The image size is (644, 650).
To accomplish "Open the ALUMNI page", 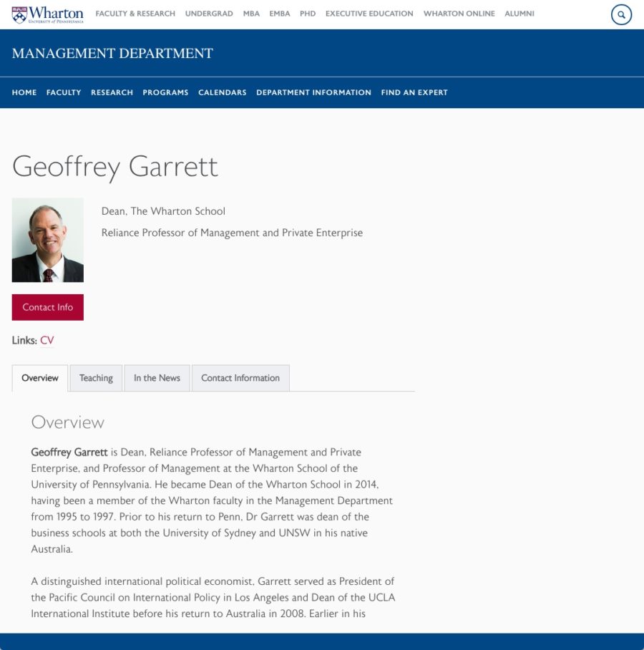I will pos(519,14).
